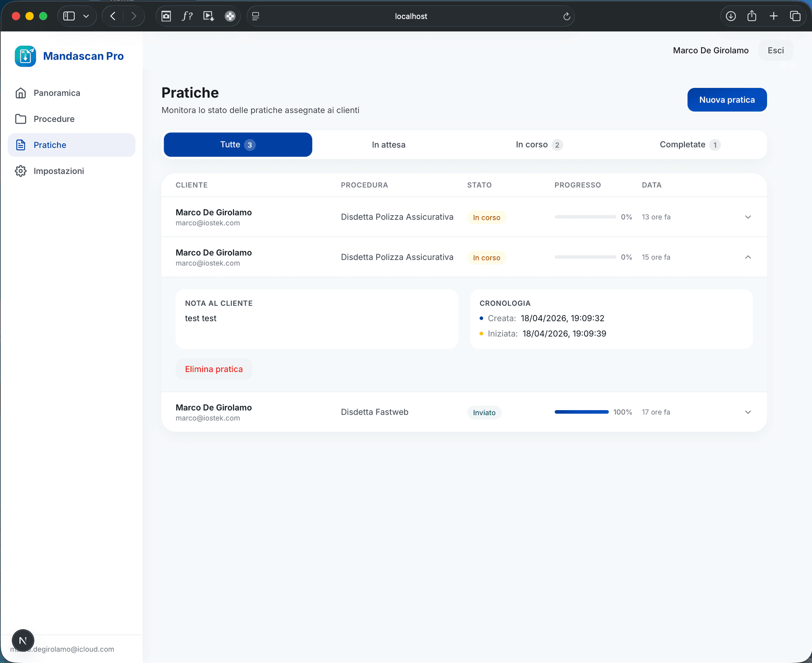Image resolution: width=812 pixels, height=663 pixels.
Task: Click the Disdetta Fastweb 100% progress bar
Action: tap(581, 411)
